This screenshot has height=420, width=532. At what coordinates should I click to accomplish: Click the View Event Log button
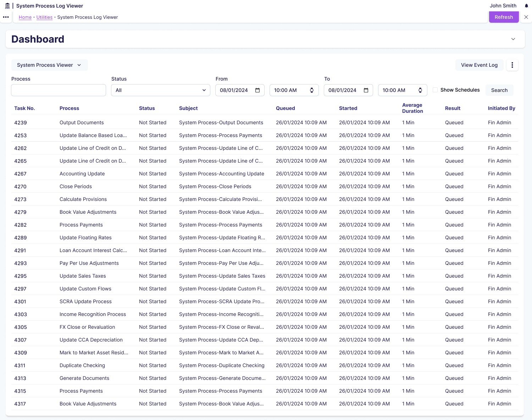tap(479, 65)
